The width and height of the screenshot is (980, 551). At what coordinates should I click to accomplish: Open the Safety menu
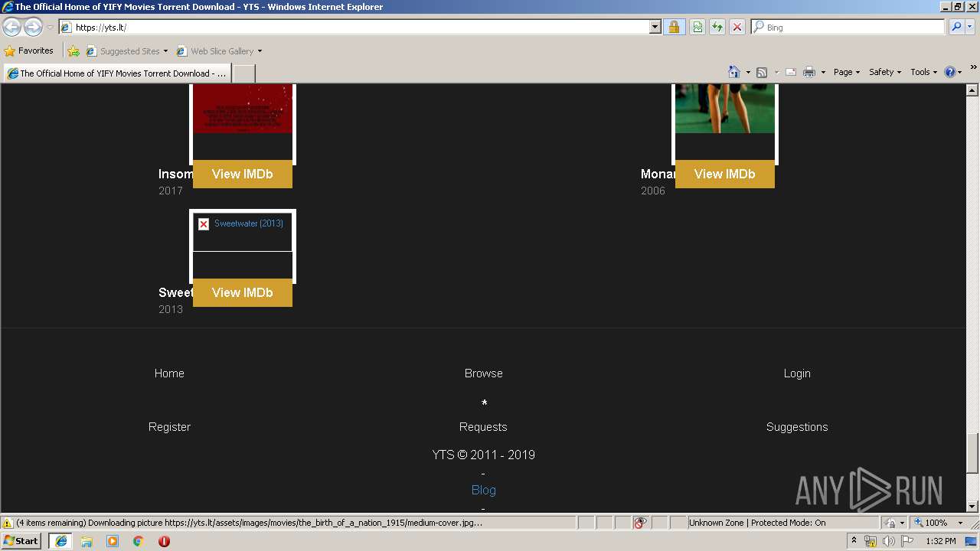[885, 72]
